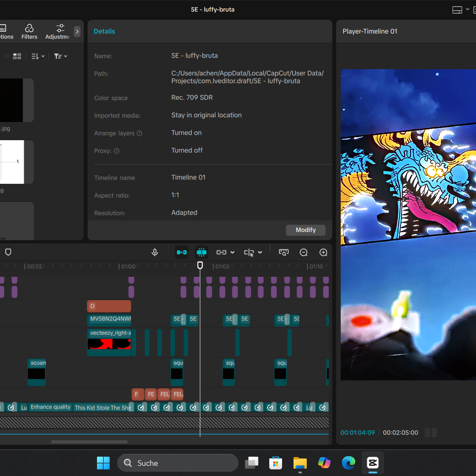
Task: Select the MV5BN2Q4NWI clip in the timeline
Action: [109, 320]
